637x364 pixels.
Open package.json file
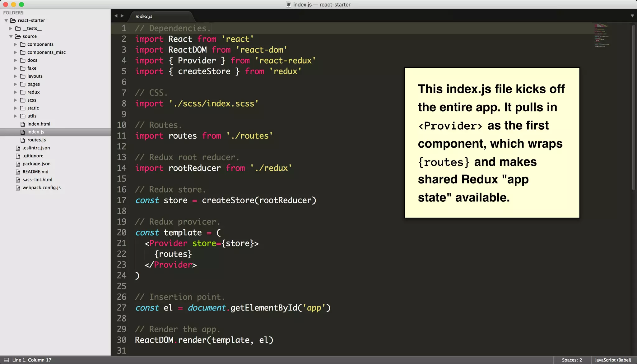coord(36,164)
